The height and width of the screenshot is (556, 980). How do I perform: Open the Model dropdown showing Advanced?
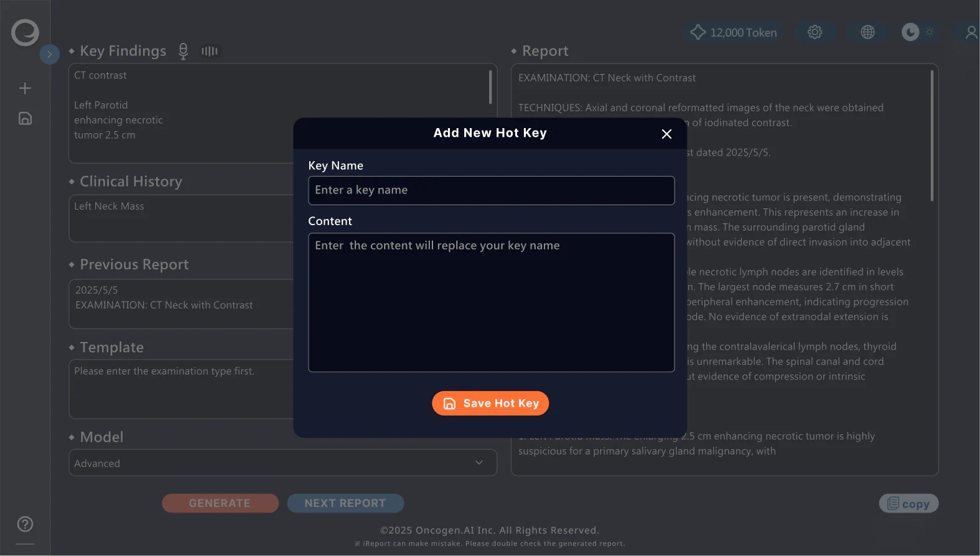[x=282, y=463]
